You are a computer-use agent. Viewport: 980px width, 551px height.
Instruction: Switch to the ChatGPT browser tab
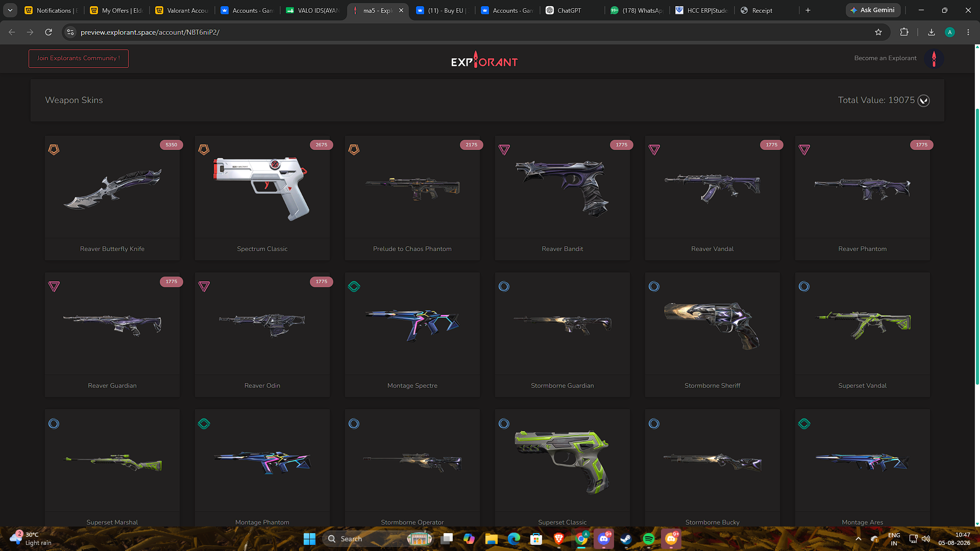tap(572, 10)
